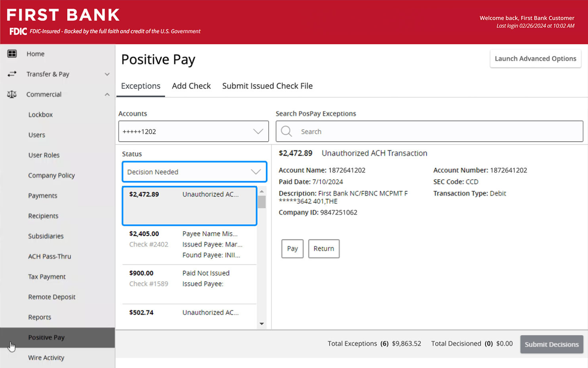The width and height of the screenshot is (588, 368).
Task: Expand the Transfer & Pay menu chevron
Action: 107,74
